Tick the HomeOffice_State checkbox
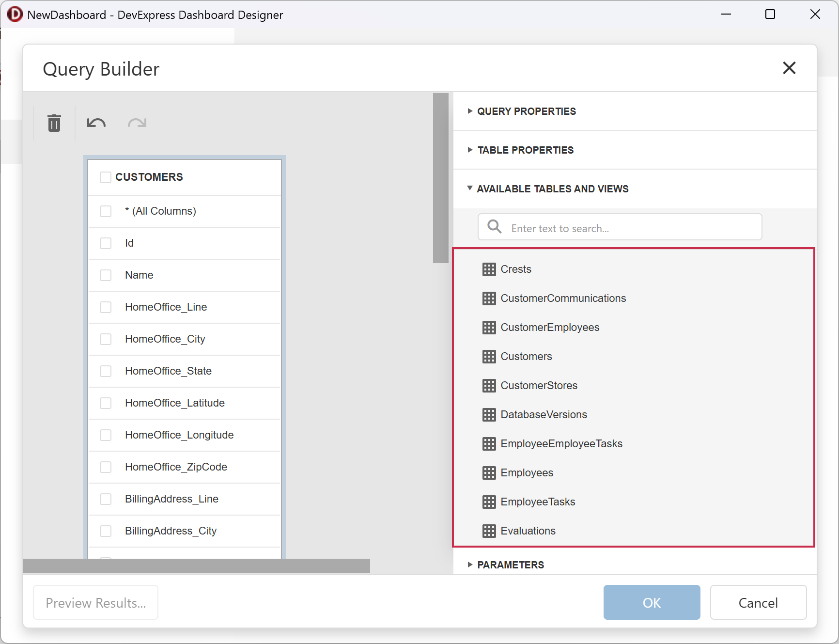 [106, 371]
